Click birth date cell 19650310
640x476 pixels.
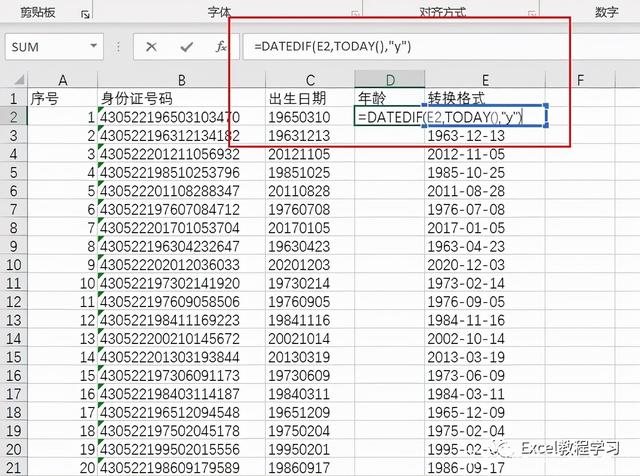click(310, 117)
